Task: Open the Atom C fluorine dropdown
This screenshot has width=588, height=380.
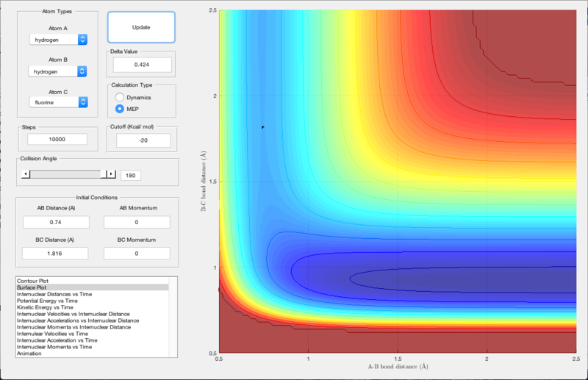Action: tap(57, 103)
